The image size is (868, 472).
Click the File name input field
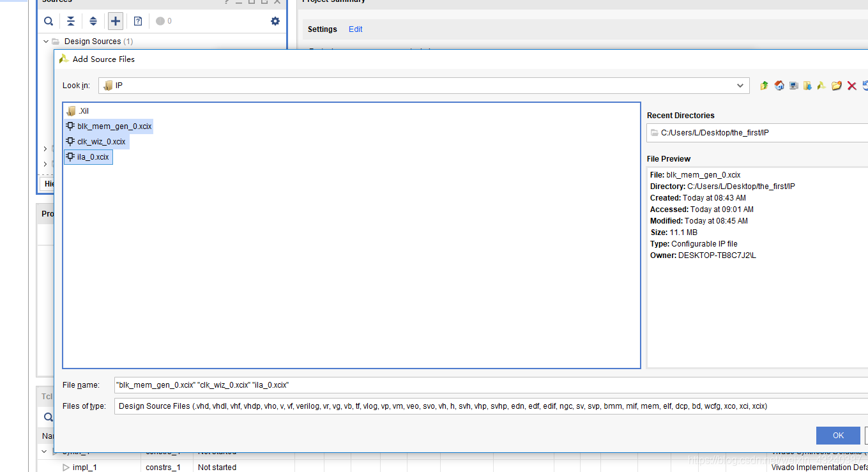(491, 385)
